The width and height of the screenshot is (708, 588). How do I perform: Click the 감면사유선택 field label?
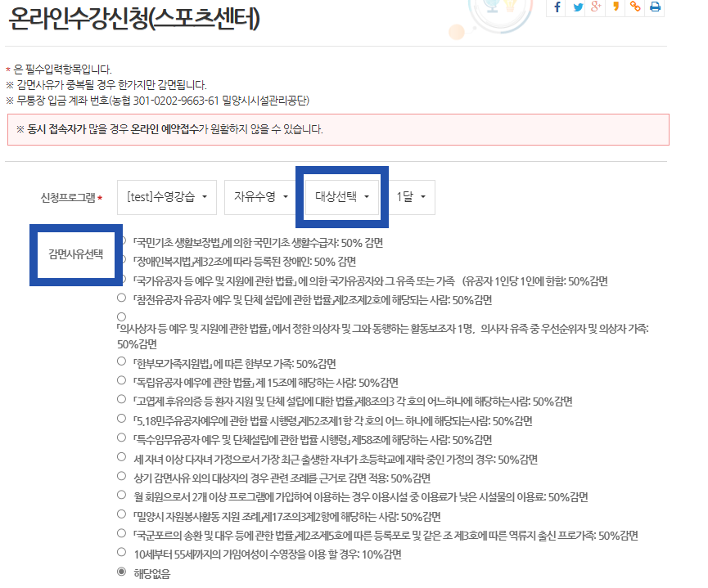coord(76,254)
